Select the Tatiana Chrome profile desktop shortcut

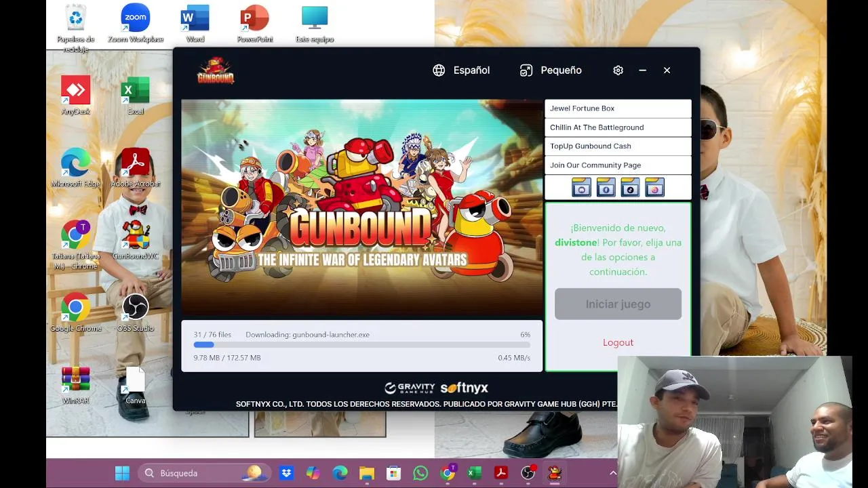click(x=76, y=245)
